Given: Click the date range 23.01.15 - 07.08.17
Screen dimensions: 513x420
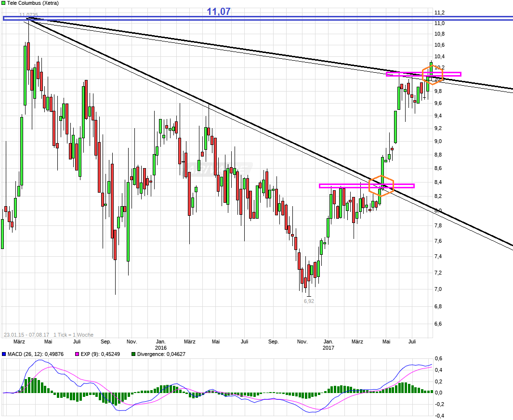Looking at the screenshot, I should [26, 335].
